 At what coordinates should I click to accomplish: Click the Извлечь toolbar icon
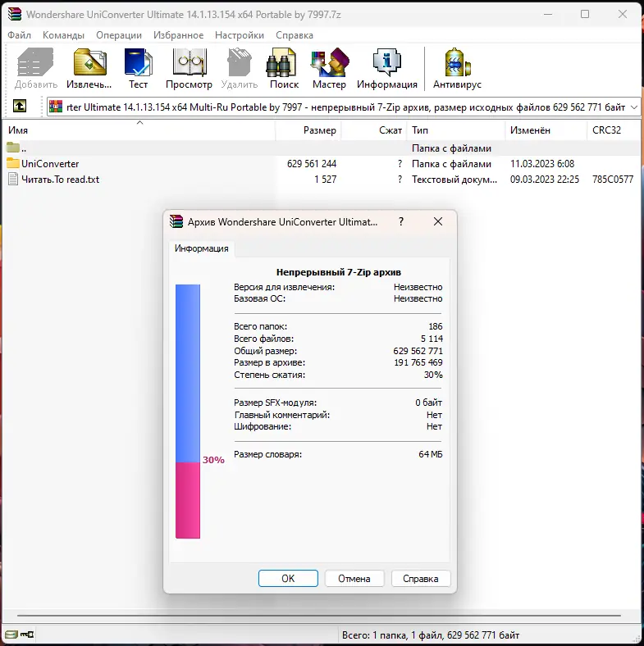pos(90,62)
